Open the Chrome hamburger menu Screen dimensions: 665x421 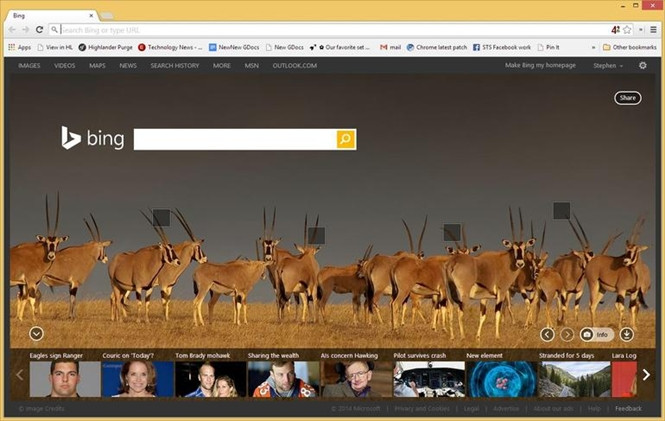coord(654,30)
